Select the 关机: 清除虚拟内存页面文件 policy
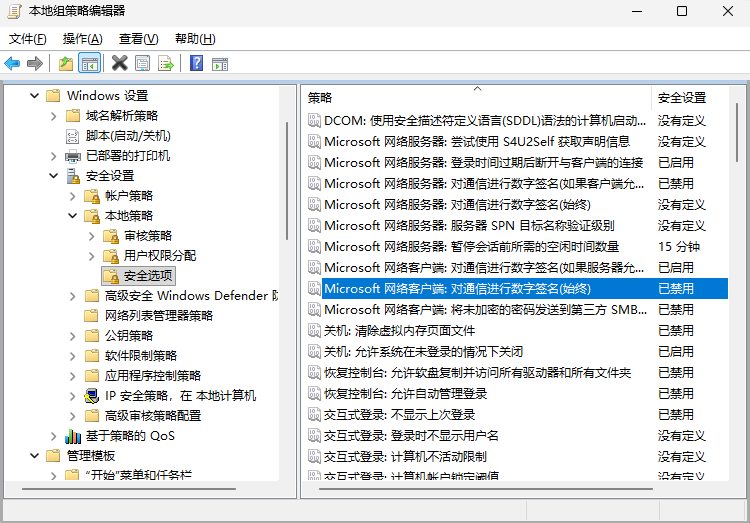Screen dimensions: 750x523 point(399,331)
